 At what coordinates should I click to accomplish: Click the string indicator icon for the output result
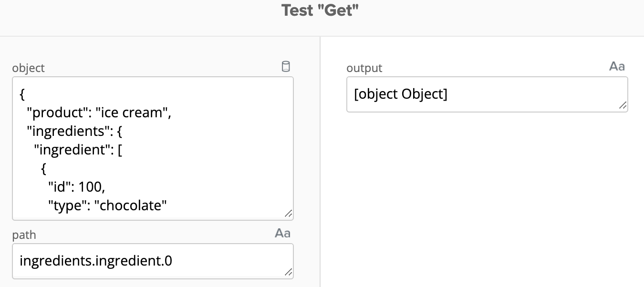617,66
